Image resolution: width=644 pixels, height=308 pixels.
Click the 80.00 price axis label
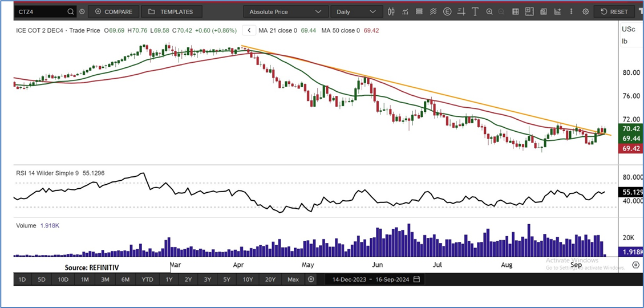(x=631, y=72)
